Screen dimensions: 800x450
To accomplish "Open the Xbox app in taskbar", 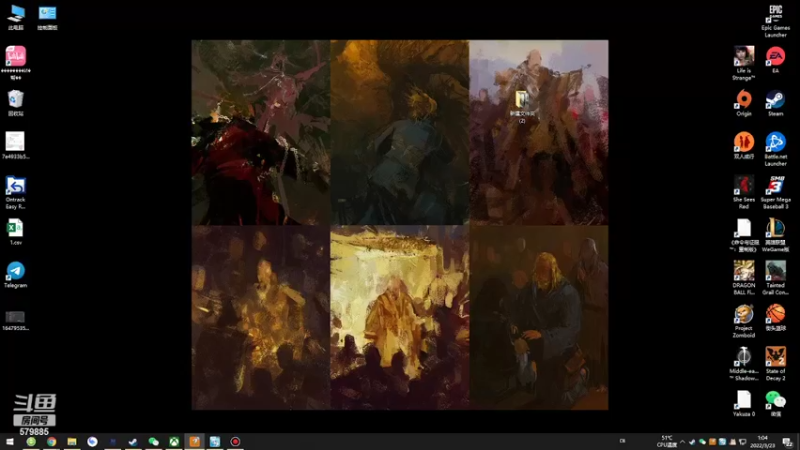I will (x=174, y=441).
